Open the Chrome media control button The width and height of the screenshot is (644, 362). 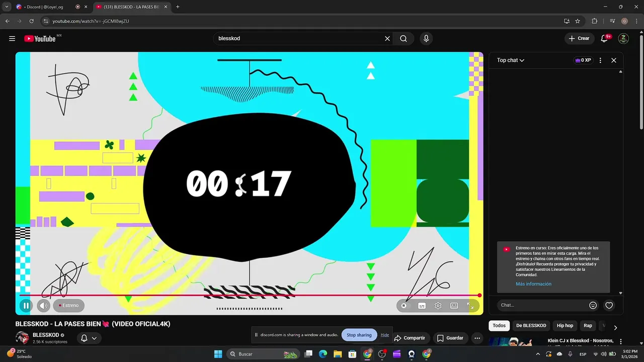click(x=612, y=21)
